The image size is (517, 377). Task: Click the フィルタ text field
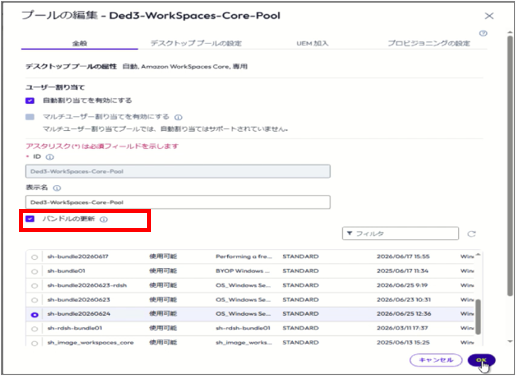point(400,233)
